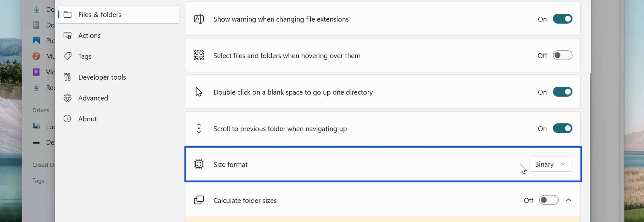Open the Actions settings section
This screenshot has width=644, height=222.
(x=89, y=35)
